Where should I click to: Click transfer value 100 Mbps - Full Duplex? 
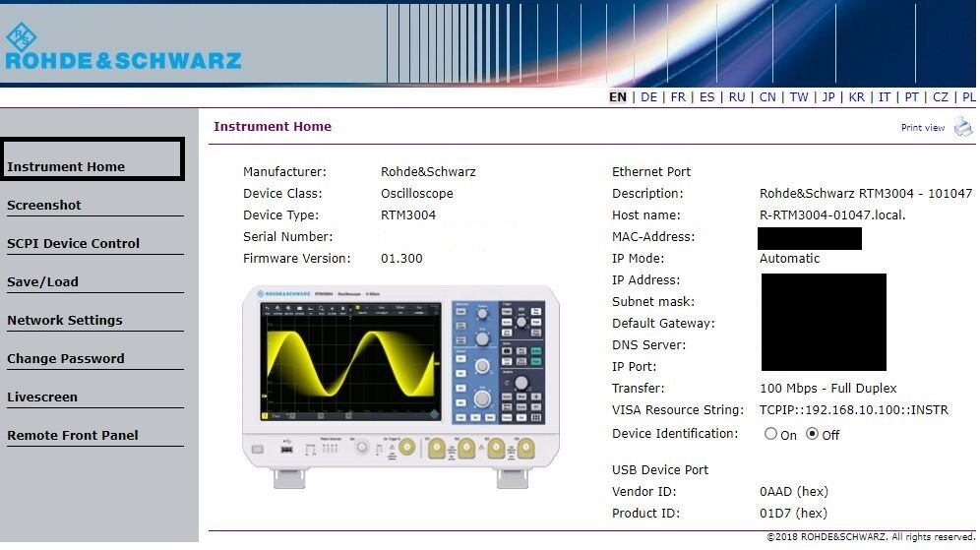[828, 388]
